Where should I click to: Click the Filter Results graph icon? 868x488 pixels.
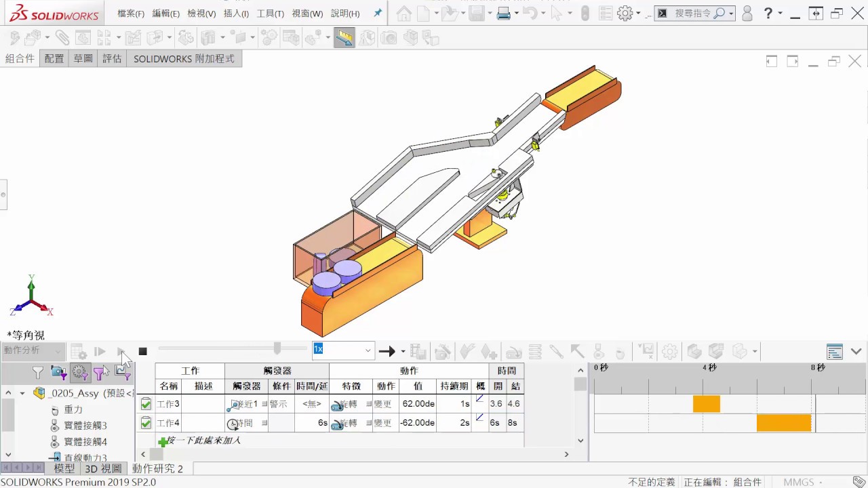pos(123,372)
